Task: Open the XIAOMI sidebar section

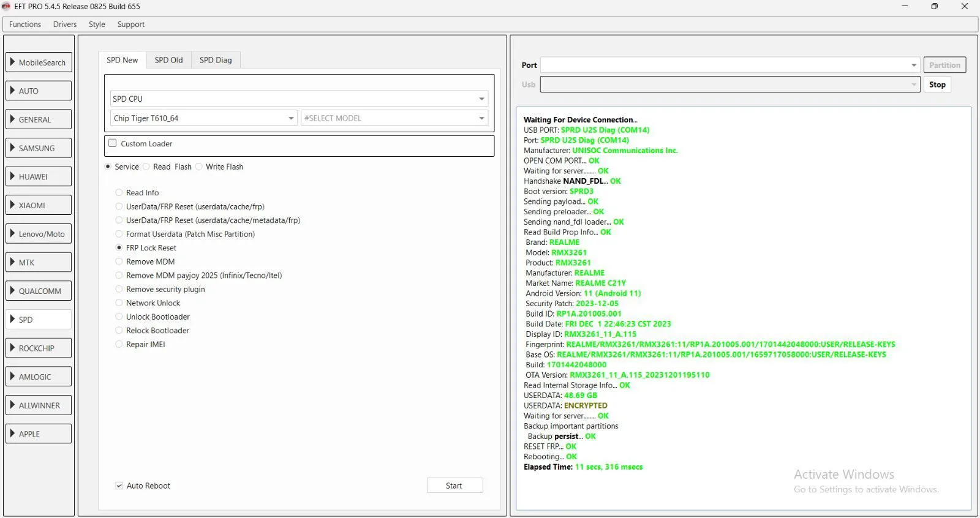Action: point(39,205)
